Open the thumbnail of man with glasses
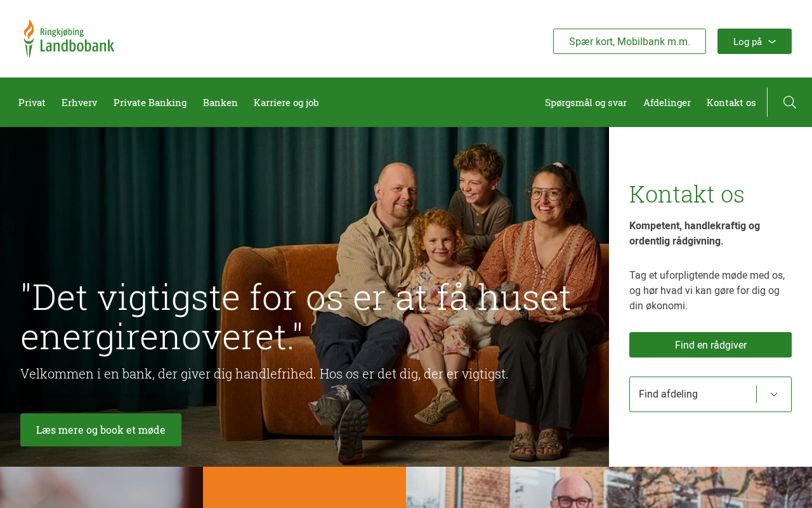The width and height of the screenshot is (812, 508). (x=609, y=488)
